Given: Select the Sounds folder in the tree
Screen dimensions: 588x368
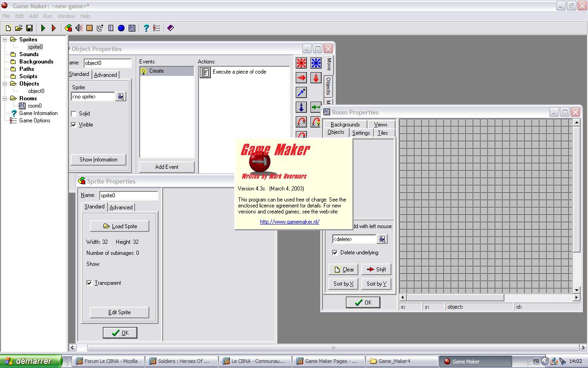Looking at the screenshot, I should 29,54.
